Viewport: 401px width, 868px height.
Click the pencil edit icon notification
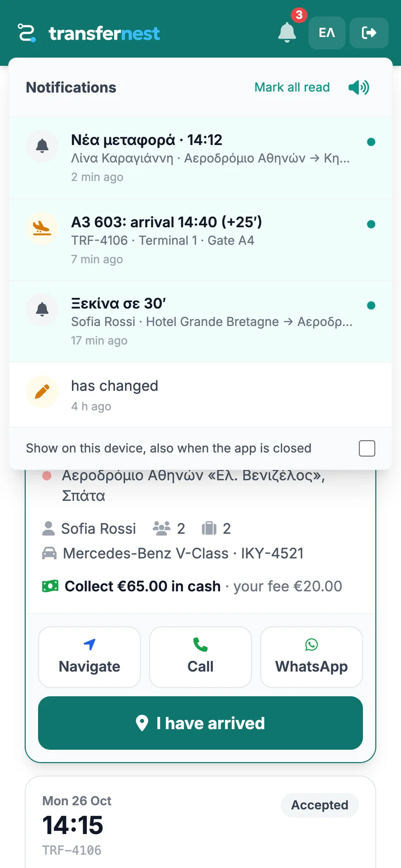coord(42,392)
